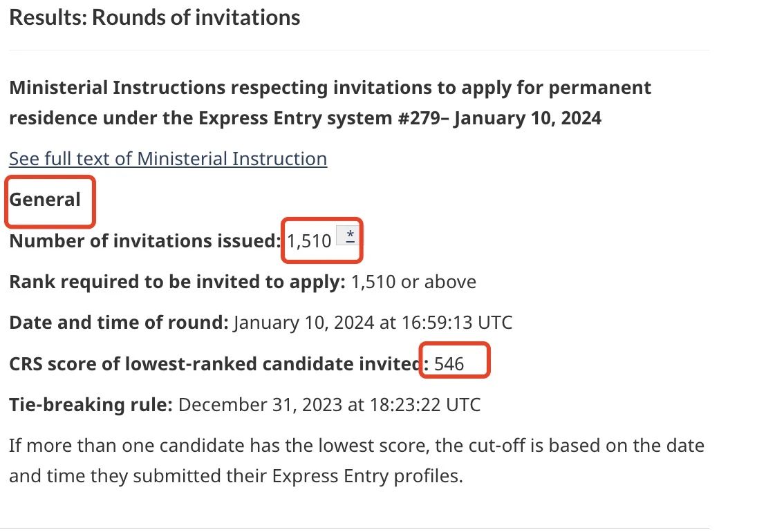Click the Ministerial Instructions #279 bold title

330,103
